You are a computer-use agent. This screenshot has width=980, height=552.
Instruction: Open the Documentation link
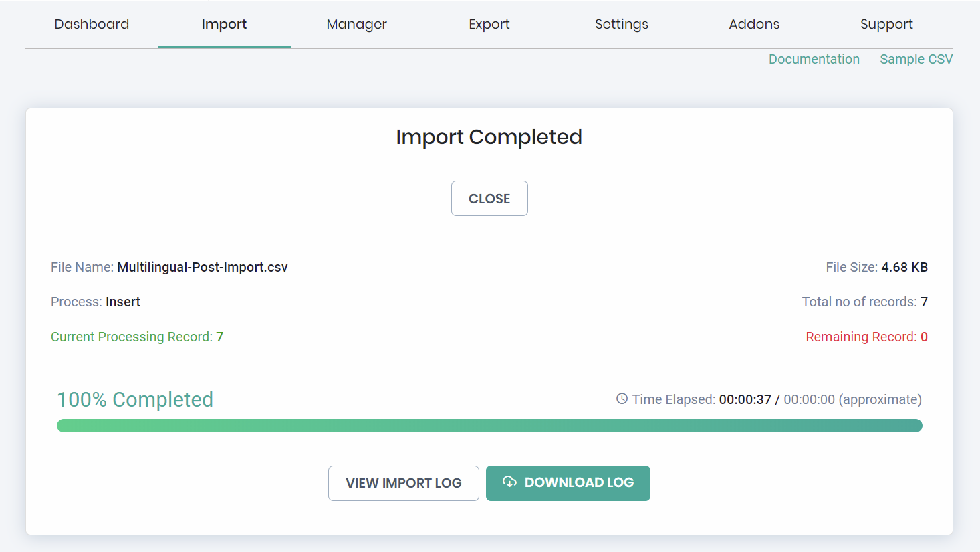(814, 59)
